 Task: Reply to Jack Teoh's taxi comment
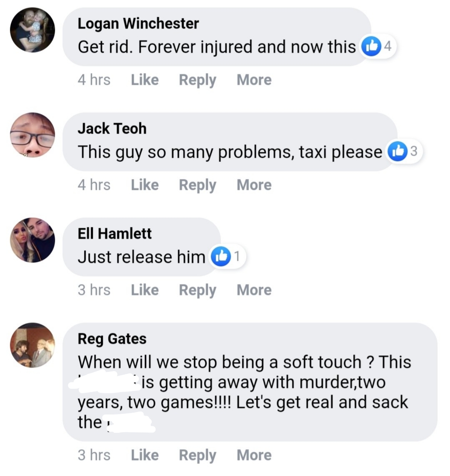pos(197,186)
